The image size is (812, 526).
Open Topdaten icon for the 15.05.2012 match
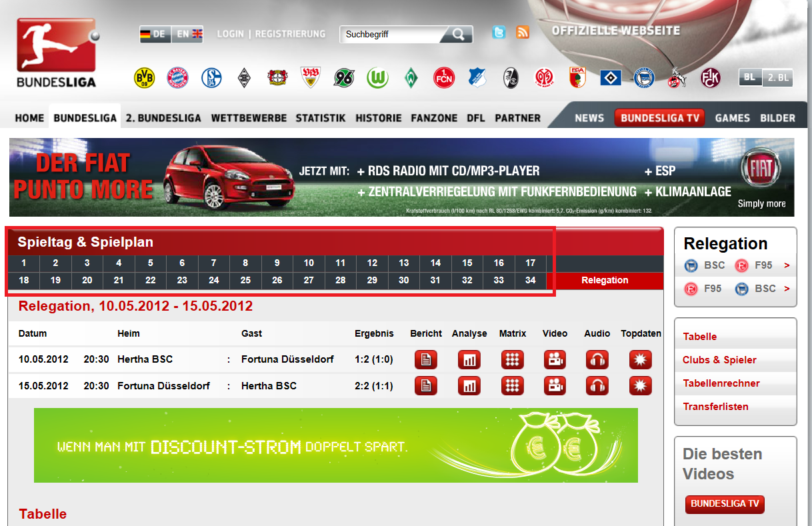[641, 386]
